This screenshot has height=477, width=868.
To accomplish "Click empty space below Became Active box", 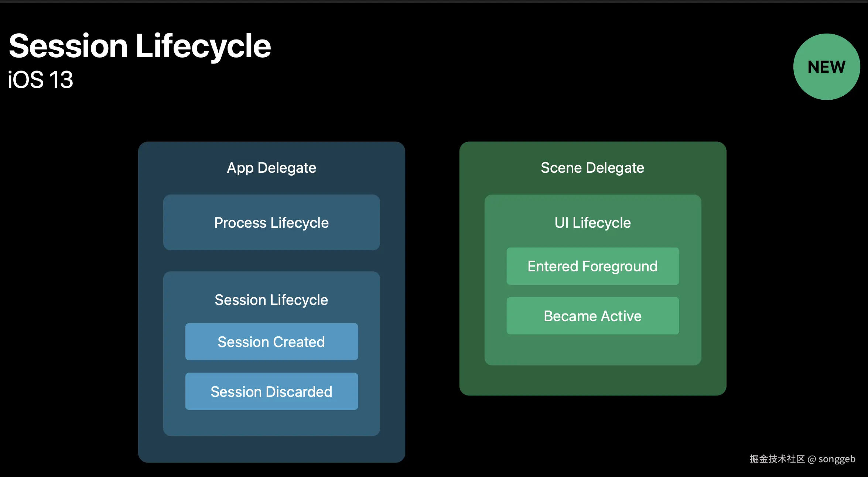I will (x=592, y=350).
